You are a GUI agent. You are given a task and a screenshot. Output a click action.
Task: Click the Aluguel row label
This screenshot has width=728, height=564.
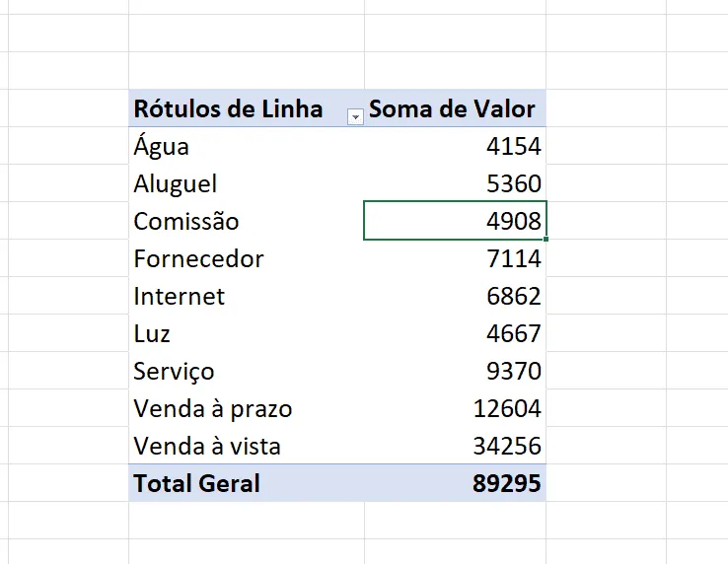pos(175,184)
